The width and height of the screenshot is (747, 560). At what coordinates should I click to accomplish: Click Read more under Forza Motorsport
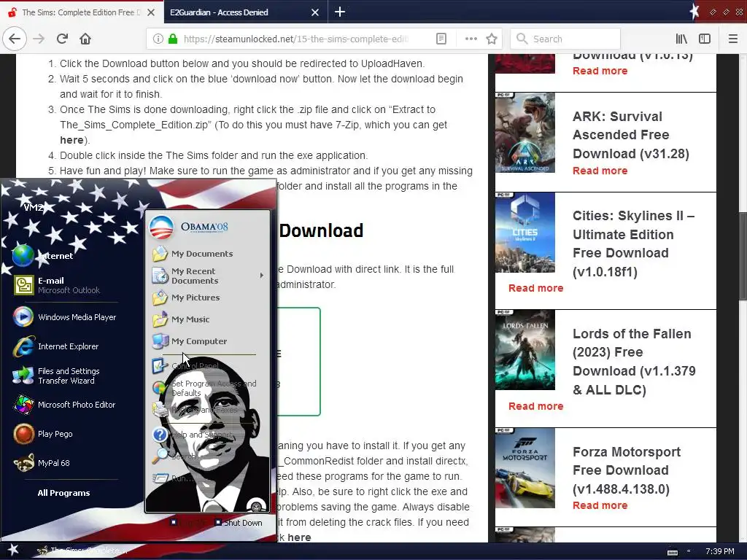coord(600,505)
